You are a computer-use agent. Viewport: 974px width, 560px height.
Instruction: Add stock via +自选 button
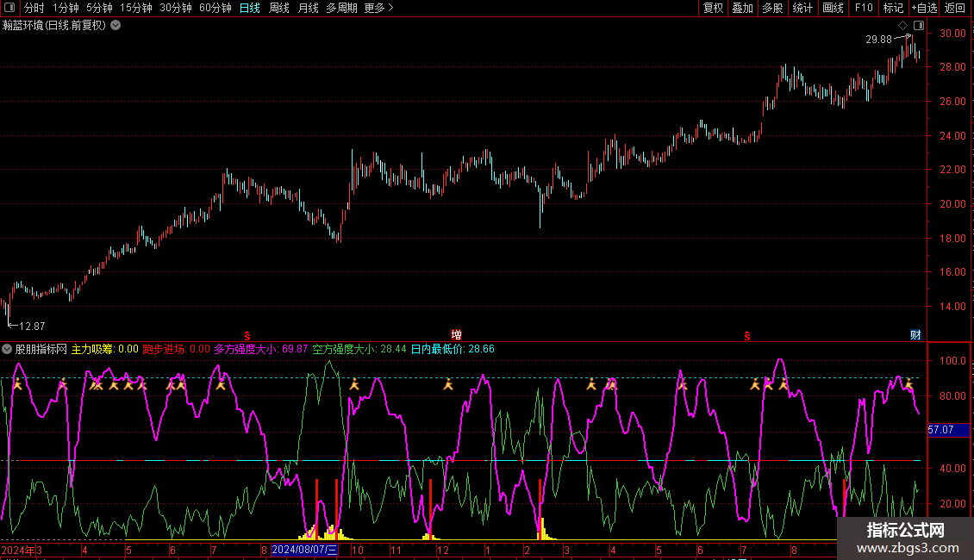(924, 8)
